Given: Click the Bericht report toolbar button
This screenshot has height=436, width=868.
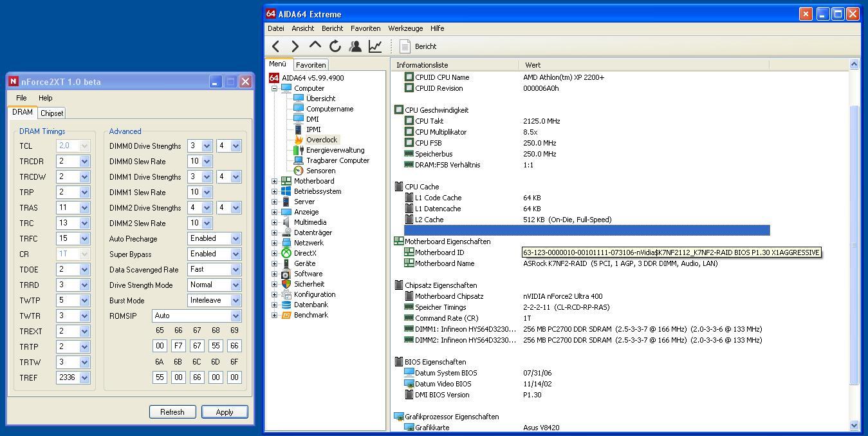Looking at the screenshot, I should [x=418, y=46].
